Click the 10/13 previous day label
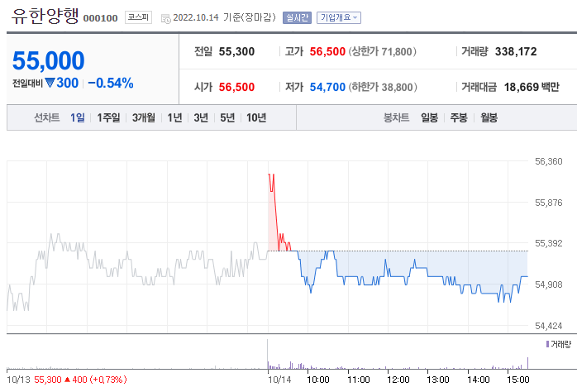Viewport: 577px width, 392px height. (x=18, y=380)
